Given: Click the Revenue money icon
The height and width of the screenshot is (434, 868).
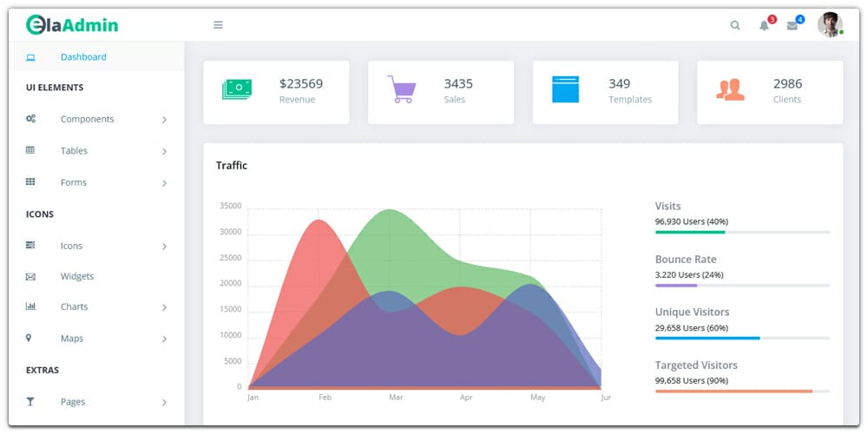Looking at the screenshot, I should coord(236,89).
